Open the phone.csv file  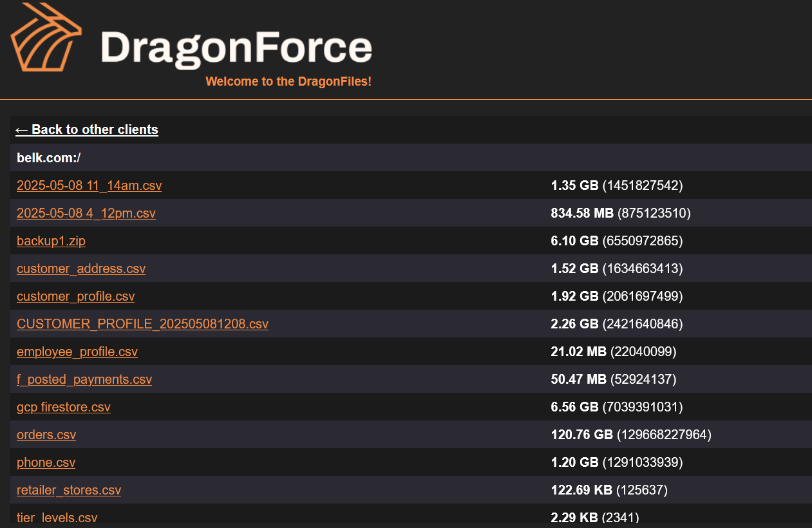(46, 462)
